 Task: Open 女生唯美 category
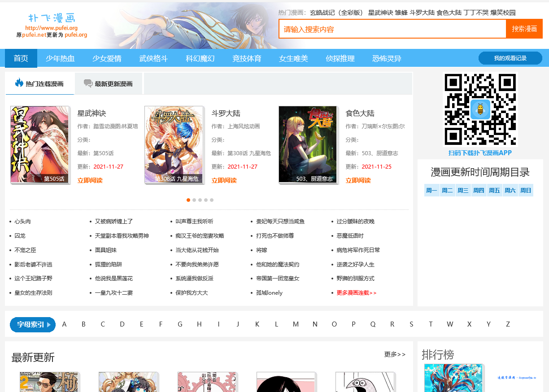[x=293, y=58]
